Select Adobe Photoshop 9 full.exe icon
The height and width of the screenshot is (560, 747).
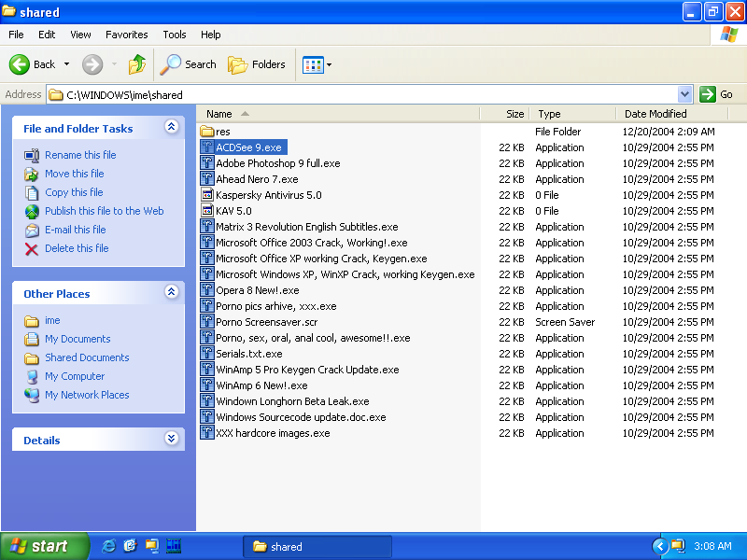pos(206,162)
